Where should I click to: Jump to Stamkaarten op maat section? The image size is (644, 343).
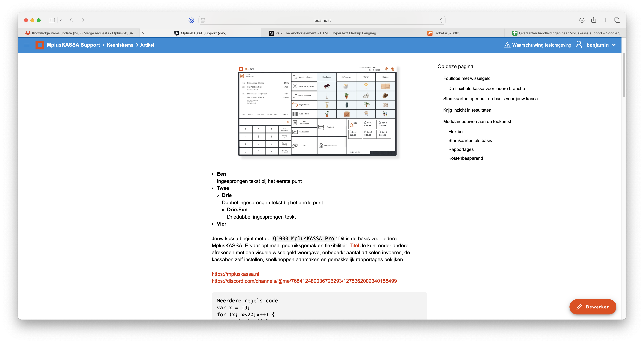point(490,98)
